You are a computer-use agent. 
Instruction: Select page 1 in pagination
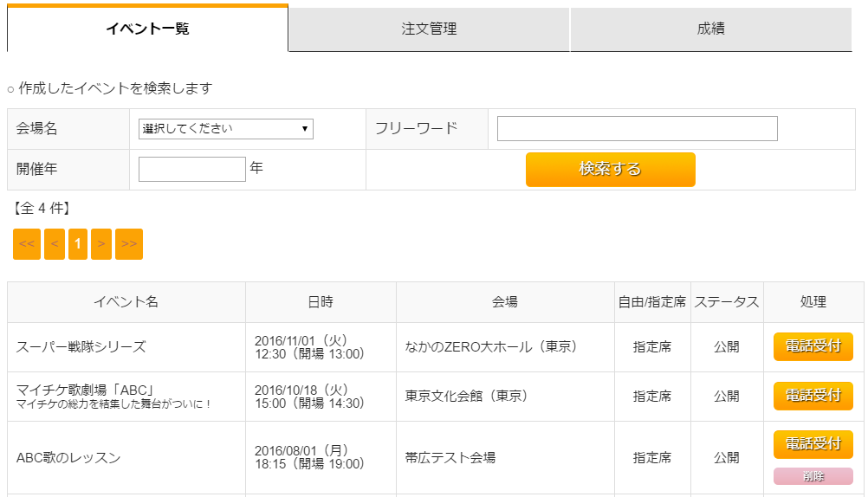[x=78, y=244]
